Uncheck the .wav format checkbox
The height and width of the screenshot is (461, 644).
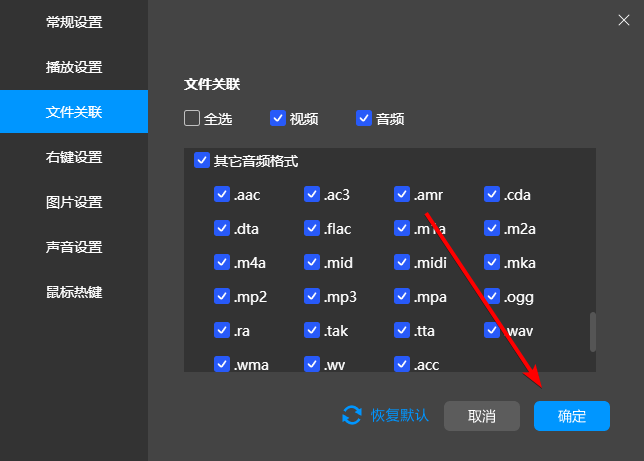tap(492, 330)
